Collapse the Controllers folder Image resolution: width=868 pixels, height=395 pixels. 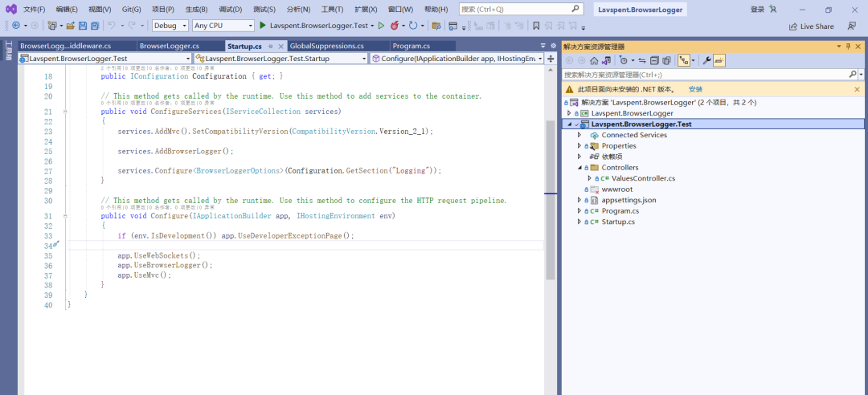pos(579,167)
